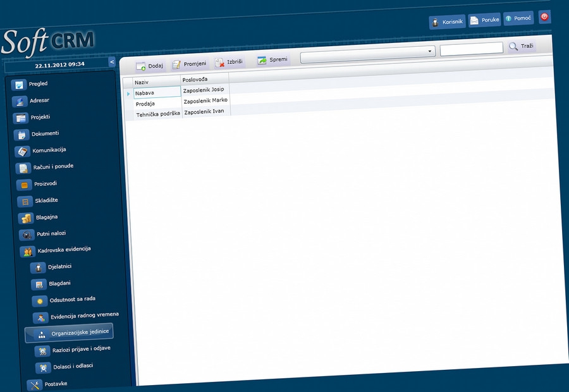The image size is (569, 392).
Task: Click Dolasci i odlasci clock icon
Action: pyautogui.click(x=44, y=368)
